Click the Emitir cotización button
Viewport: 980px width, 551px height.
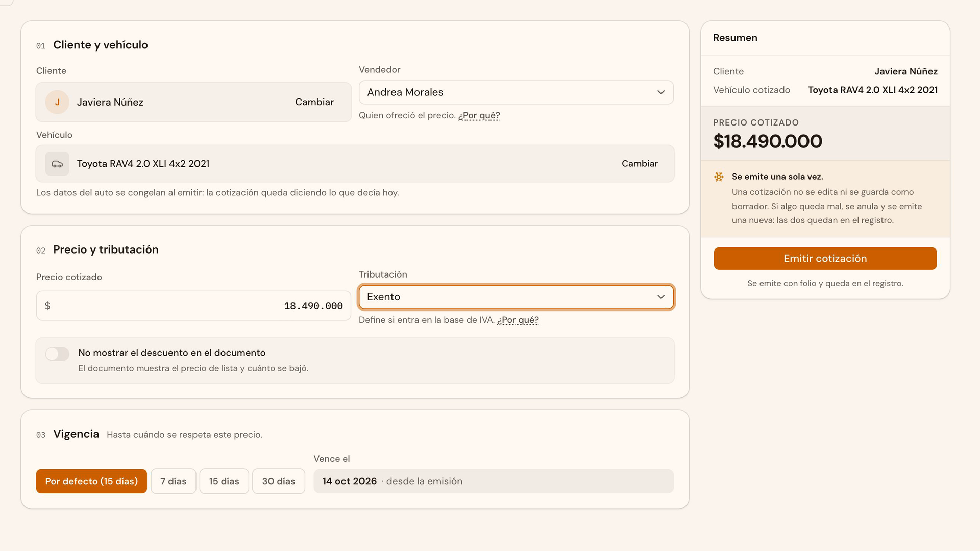pyautogui.click(x=825, y=259)
